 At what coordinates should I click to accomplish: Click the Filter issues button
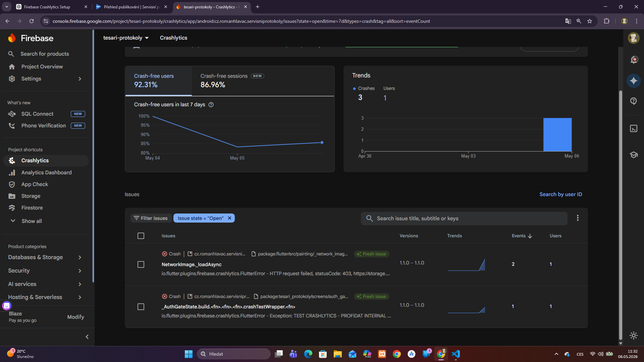151,218
